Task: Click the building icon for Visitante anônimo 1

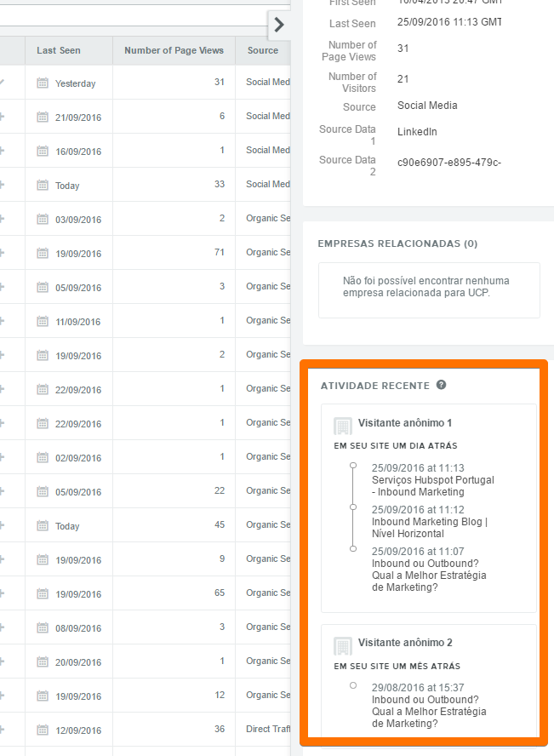Action: [x=343, y=426]
